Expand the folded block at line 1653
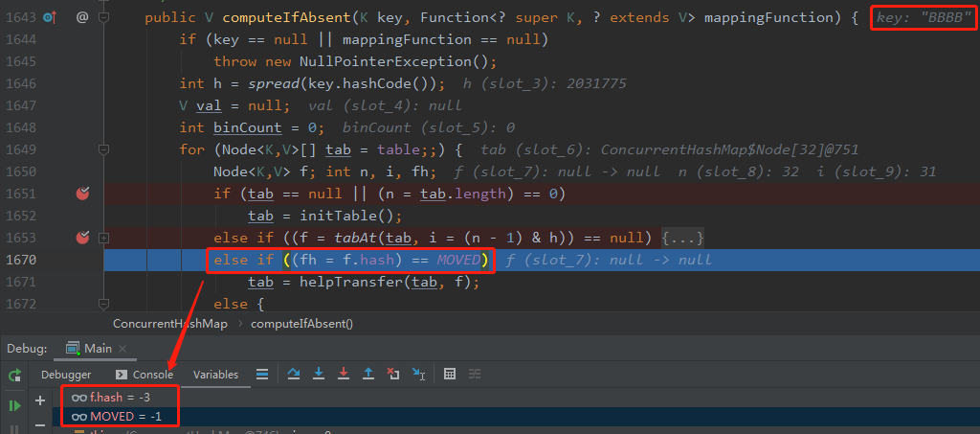Screen dimensions: 980x434 [x=103, y=238]
